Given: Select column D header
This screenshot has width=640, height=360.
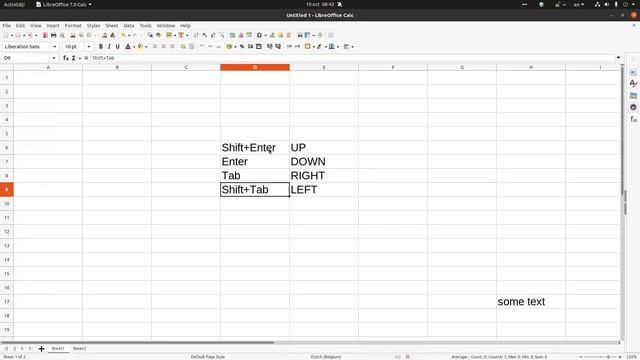Looking at the screenshot, I should pos(255,67).
